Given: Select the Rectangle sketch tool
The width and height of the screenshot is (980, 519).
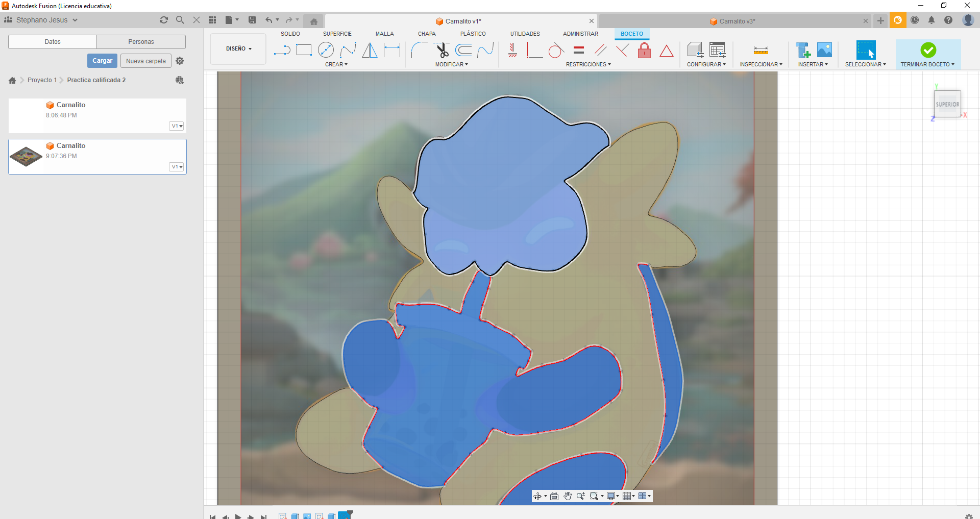Looking at the screenshot, I should point(304,50).
